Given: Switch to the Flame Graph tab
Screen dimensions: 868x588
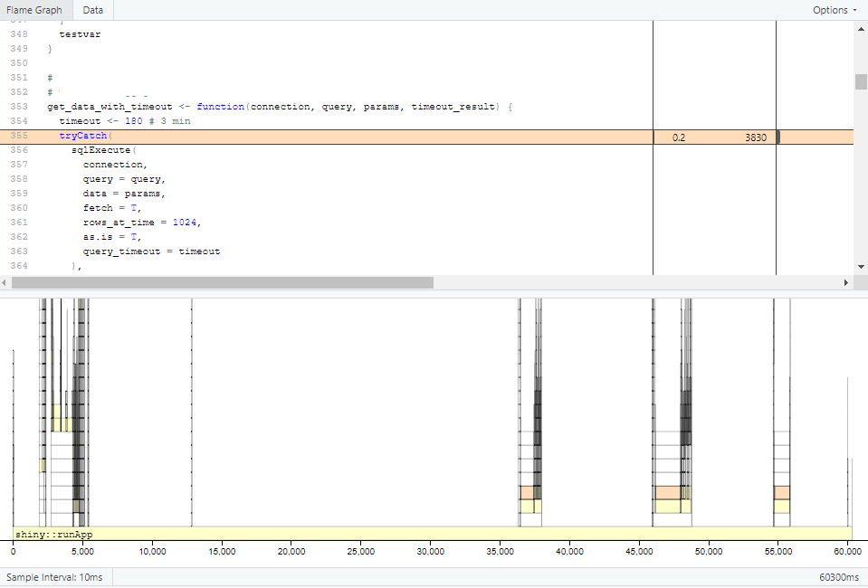Looking at the screenshot, I should 36,10.
